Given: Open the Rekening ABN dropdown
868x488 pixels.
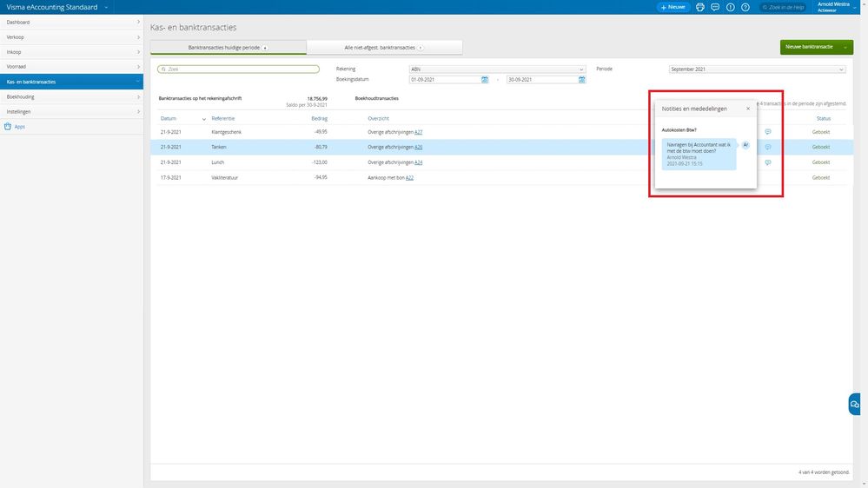Looking at the screenshot, I should [x=497, y=69].
